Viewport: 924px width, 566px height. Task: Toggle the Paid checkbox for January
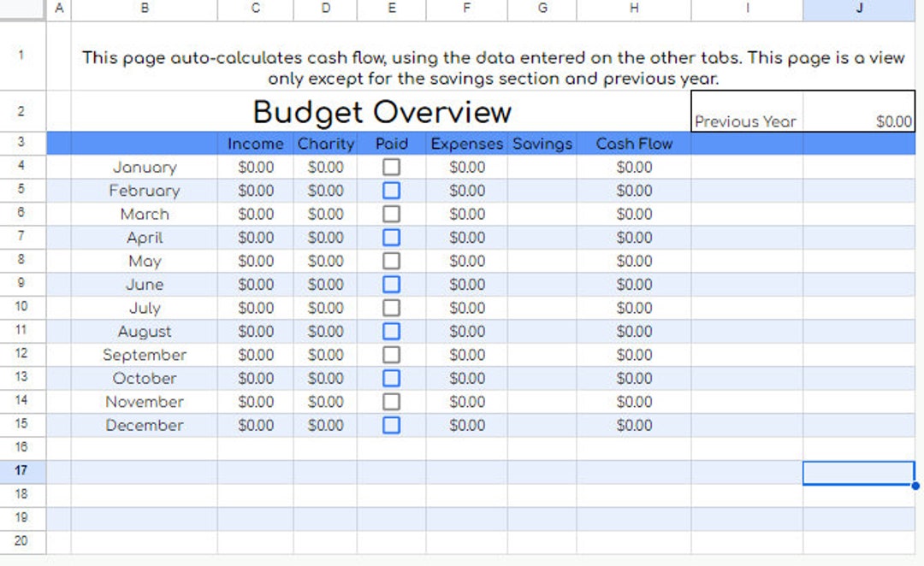point(391,167)
